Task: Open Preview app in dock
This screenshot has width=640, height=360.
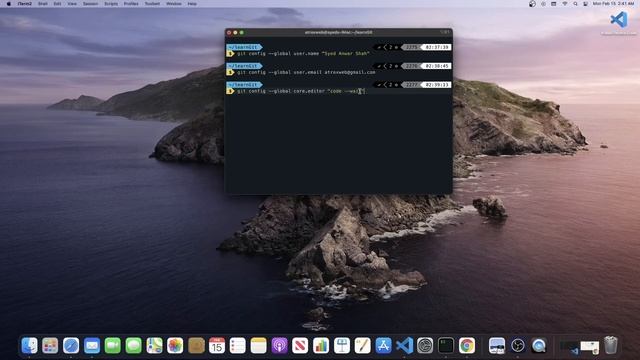Action: [497, 346]
